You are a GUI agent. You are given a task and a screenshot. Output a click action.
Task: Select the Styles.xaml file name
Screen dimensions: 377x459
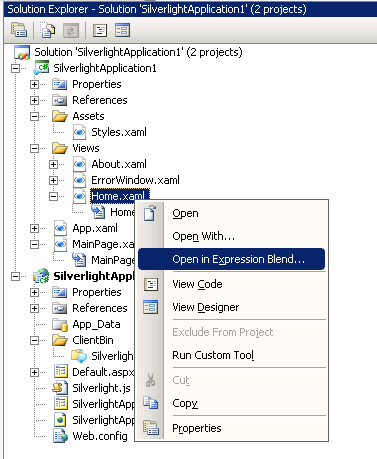(x=119, y=132)
